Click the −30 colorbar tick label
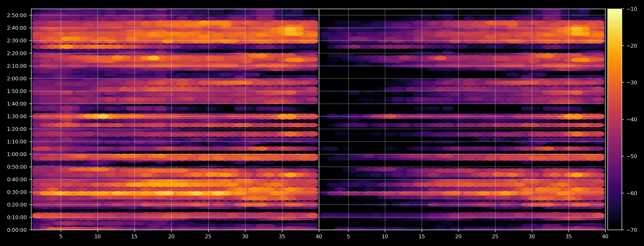The width and height of the screenshot is (644, 246). click(632, 83)
